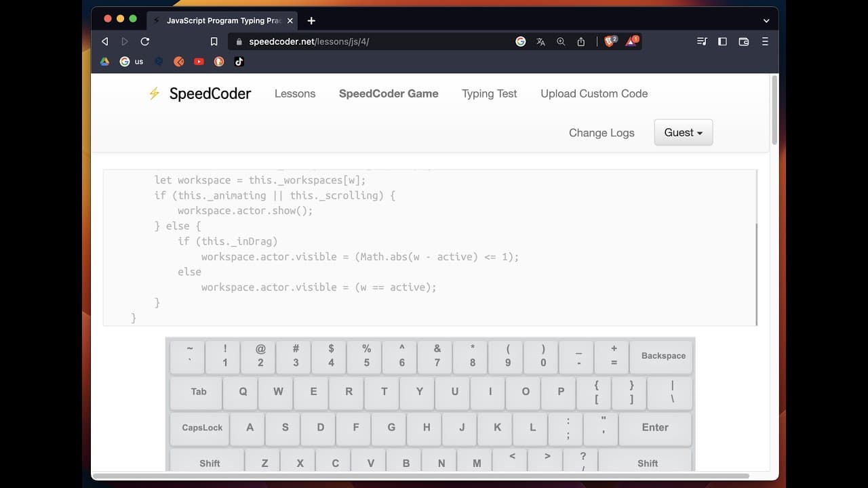
Task: Click the translate page icon
Action: point(540,41)
